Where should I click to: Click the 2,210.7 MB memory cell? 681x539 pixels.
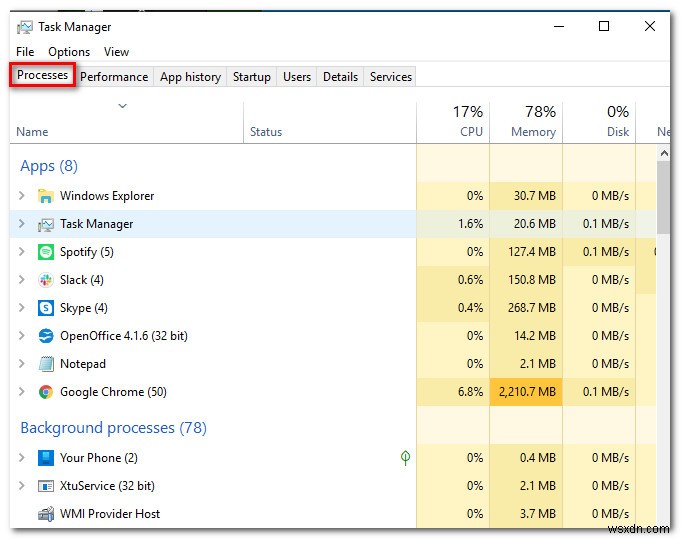(x=526, y=392)
